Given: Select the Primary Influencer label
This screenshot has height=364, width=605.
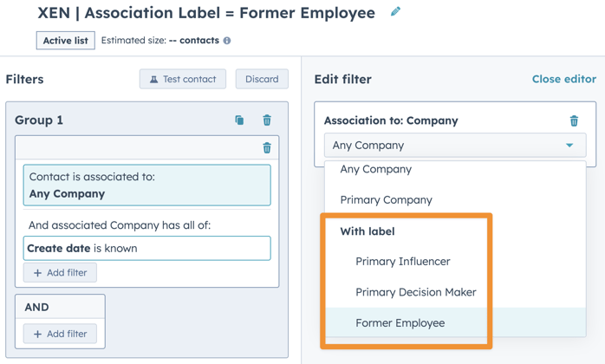Looking at the screenshot, I should [x=402, y=261].
